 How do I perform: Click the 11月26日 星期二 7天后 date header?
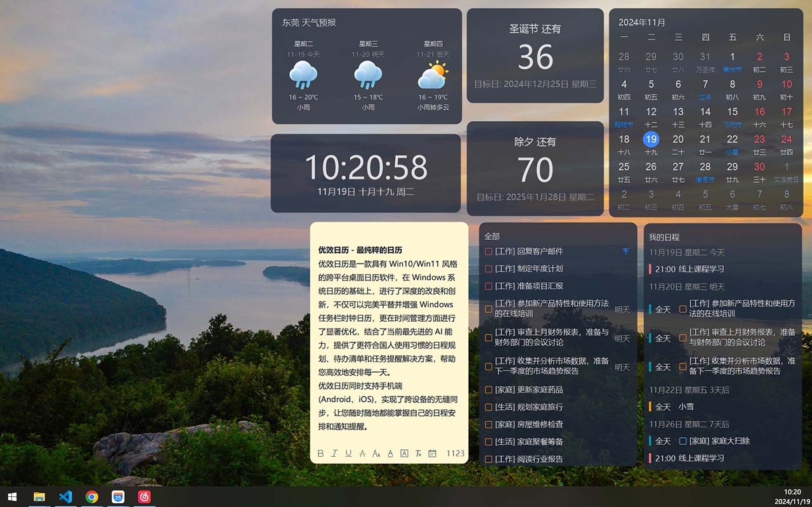689,424
